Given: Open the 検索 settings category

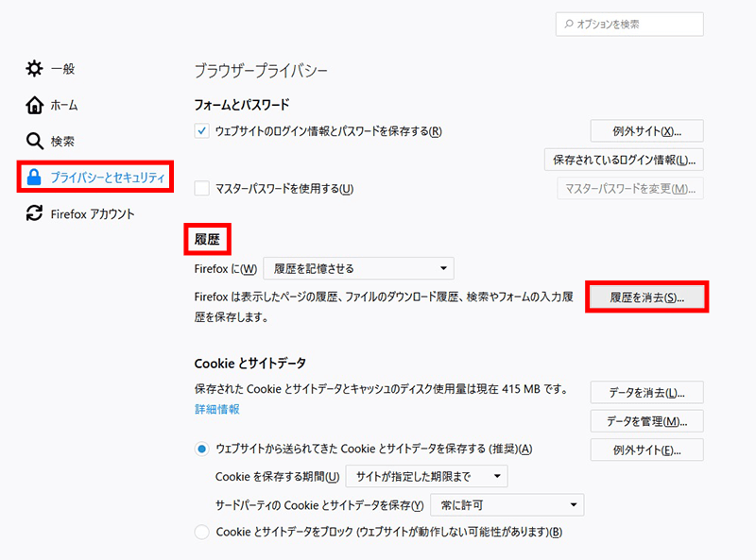Looking at the screenshot, I should point(50,141).
